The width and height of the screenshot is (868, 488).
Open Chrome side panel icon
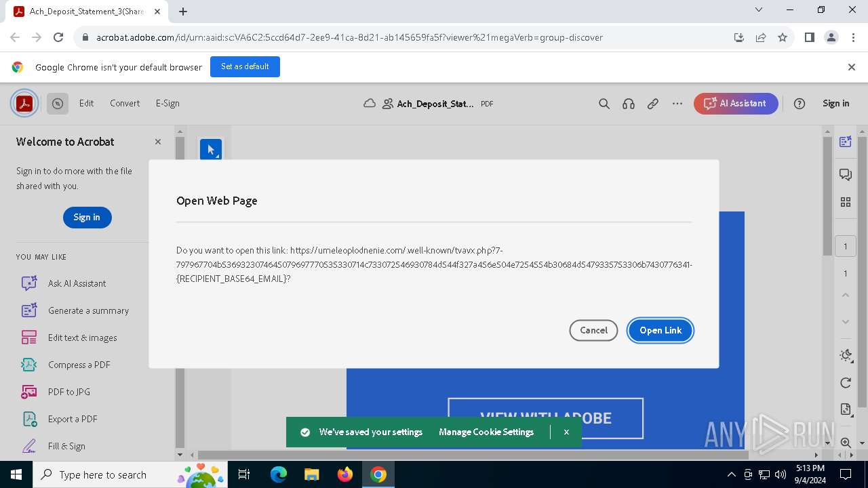[x=810, y=38]
